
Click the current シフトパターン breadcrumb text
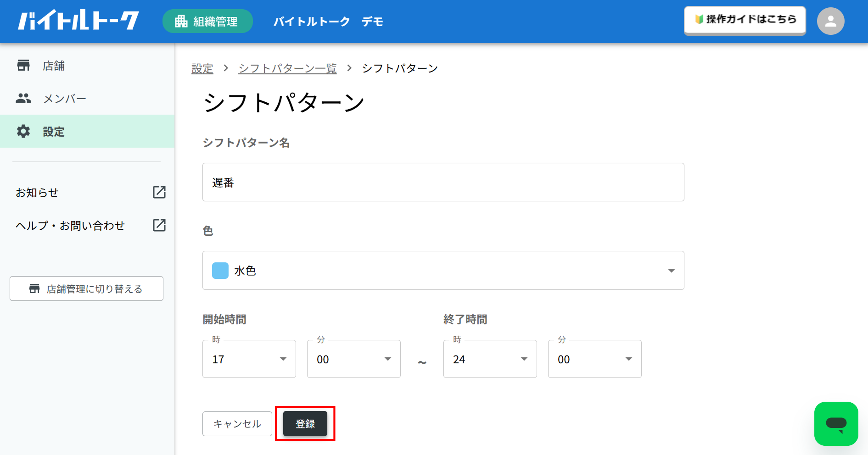click(400, 68)
